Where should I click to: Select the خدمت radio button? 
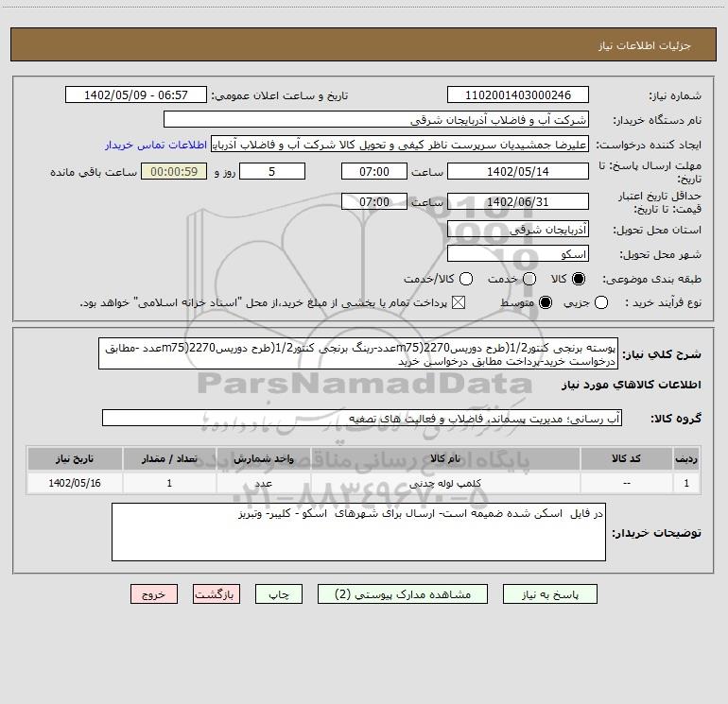coord(529,279)
